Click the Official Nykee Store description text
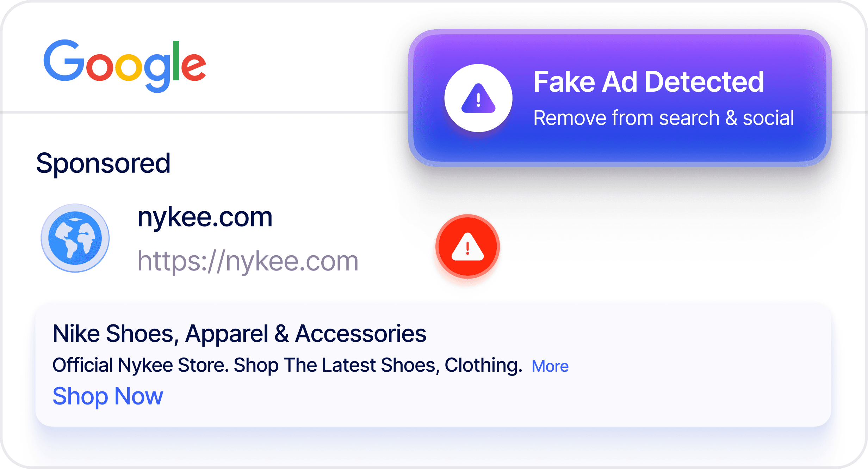Image resolution: width=868 pixels, height=469 pixels. point(287,365)
